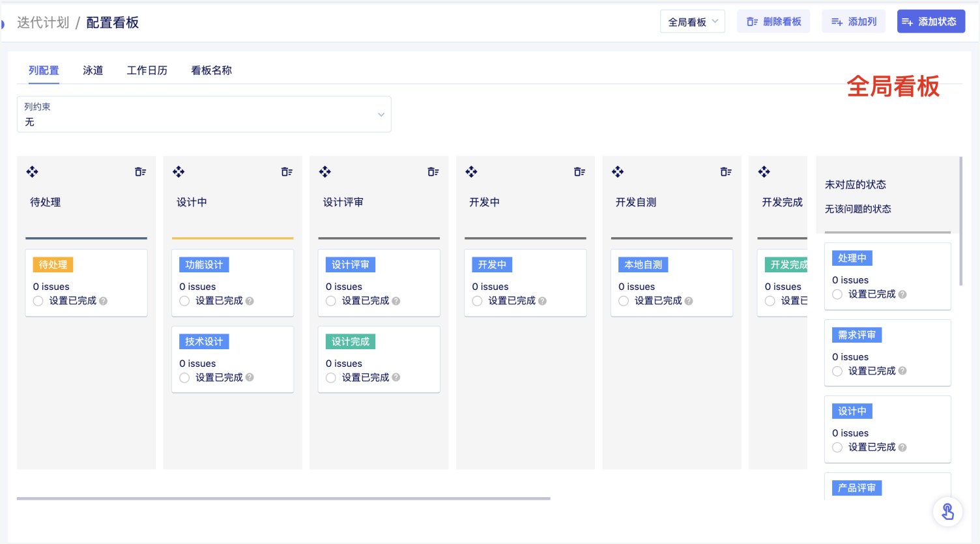Click the 添加列 button
Screen dimensions: 980x544
click(854, 21)
